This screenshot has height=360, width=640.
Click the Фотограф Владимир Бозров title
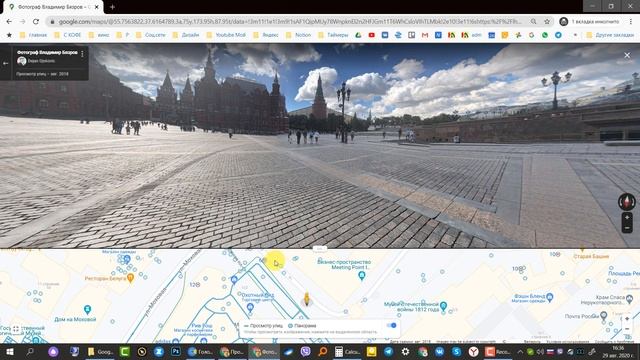pos(47,52)
